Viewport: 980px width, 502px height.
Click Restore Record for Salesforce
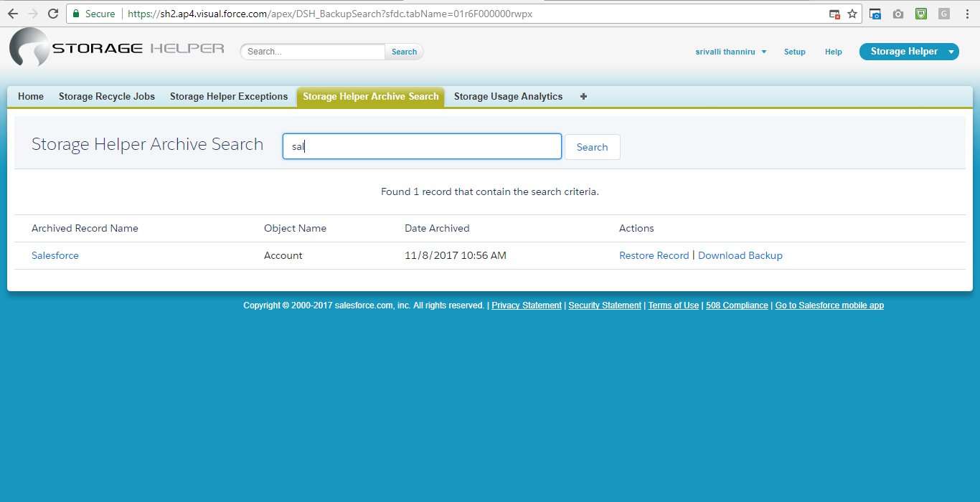coord(654,255)
